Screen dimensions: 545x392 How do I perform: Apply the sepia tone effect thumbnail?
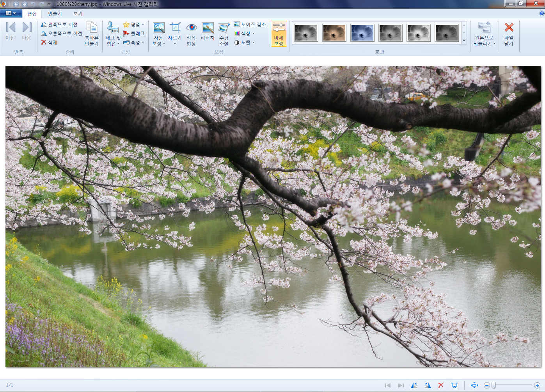pos(334,33)
